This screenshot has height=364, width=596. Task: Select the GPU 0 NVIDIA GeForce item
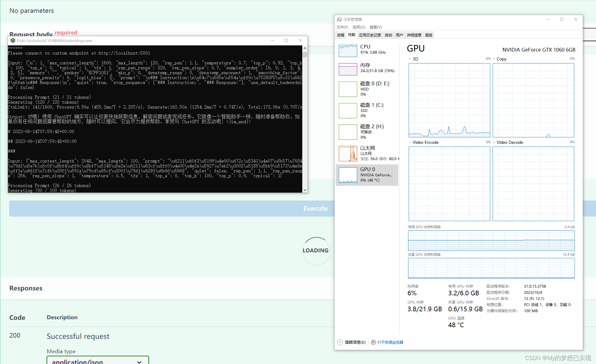tap(367, 175)
